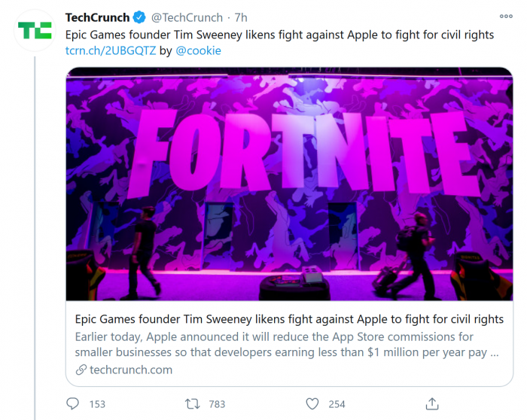The height and width of the screenshot is (420, 527).
Task: Click the TechCrunch TC logo avatar
Action: (35, 31)
